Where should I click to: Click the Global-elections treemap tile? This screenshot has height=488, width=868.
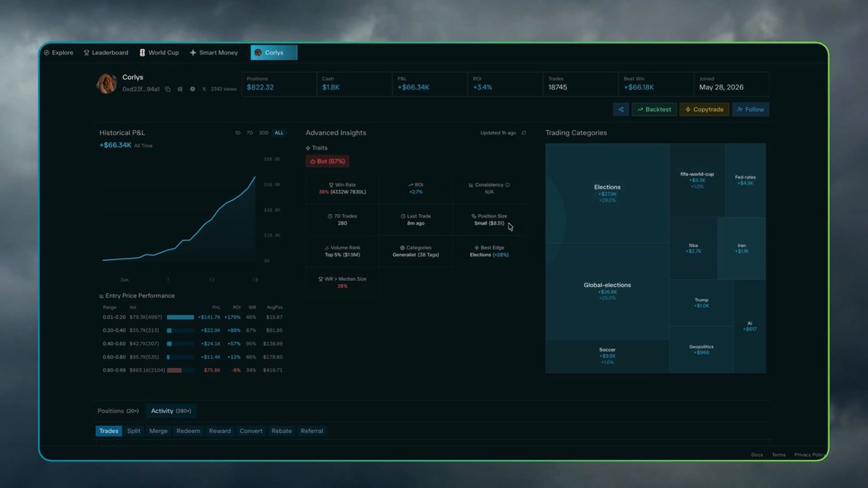click(x=607, y=291)
